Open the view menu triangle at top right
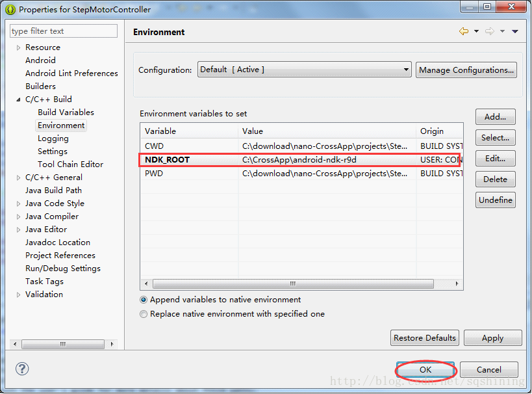 point(515,31)
